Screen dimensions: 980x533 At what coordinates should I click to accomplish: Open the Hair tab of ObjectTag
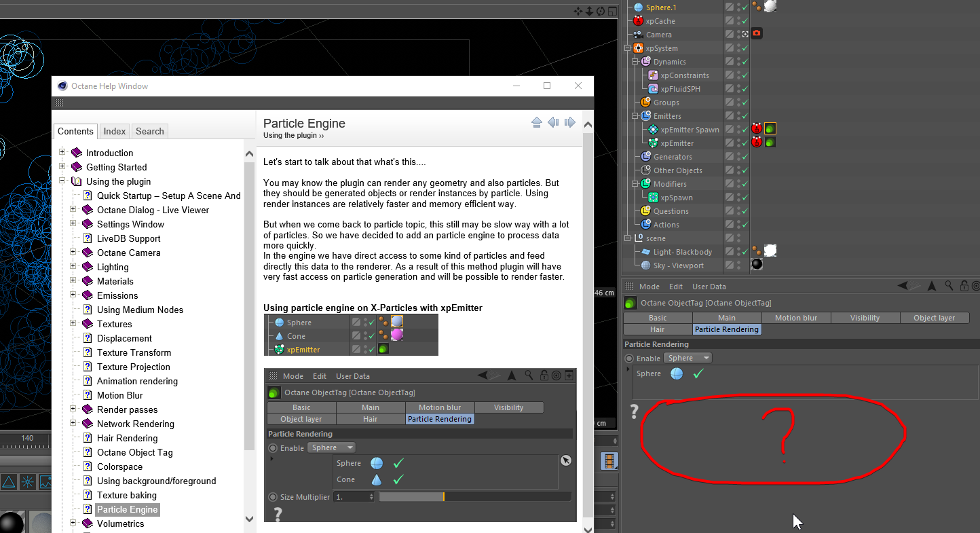[658, 329]
